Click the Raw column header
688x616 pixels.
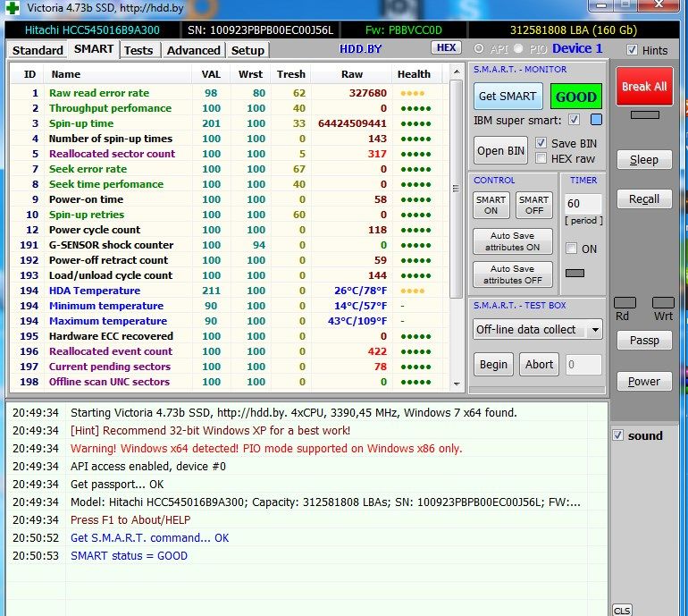[x=352, y=74]
